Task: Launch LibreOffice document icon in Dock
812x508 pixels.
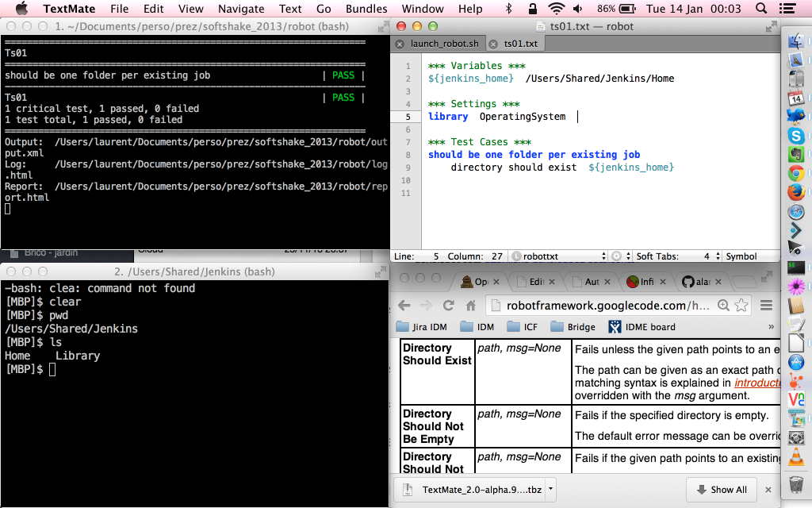Action: (796, 343)
